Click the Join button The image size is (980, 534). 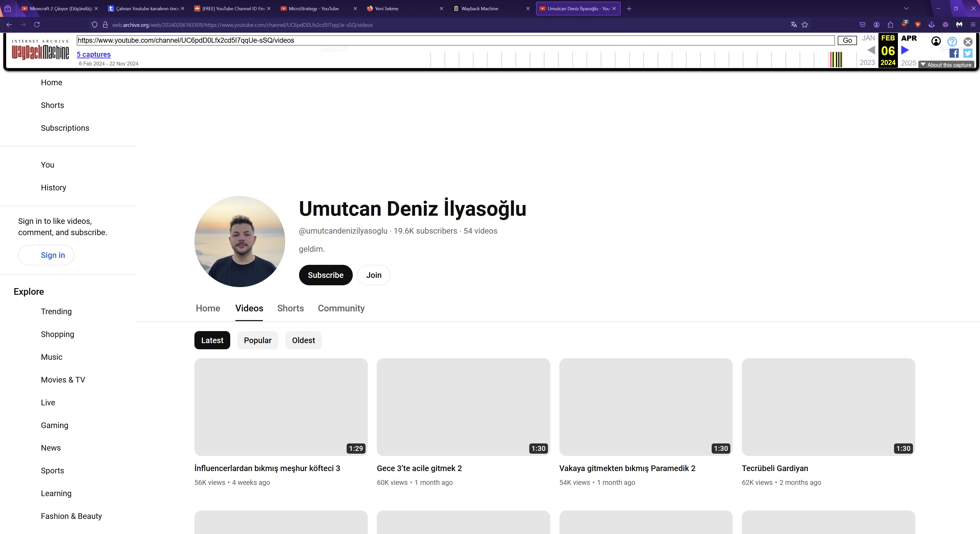pos(373,275)
